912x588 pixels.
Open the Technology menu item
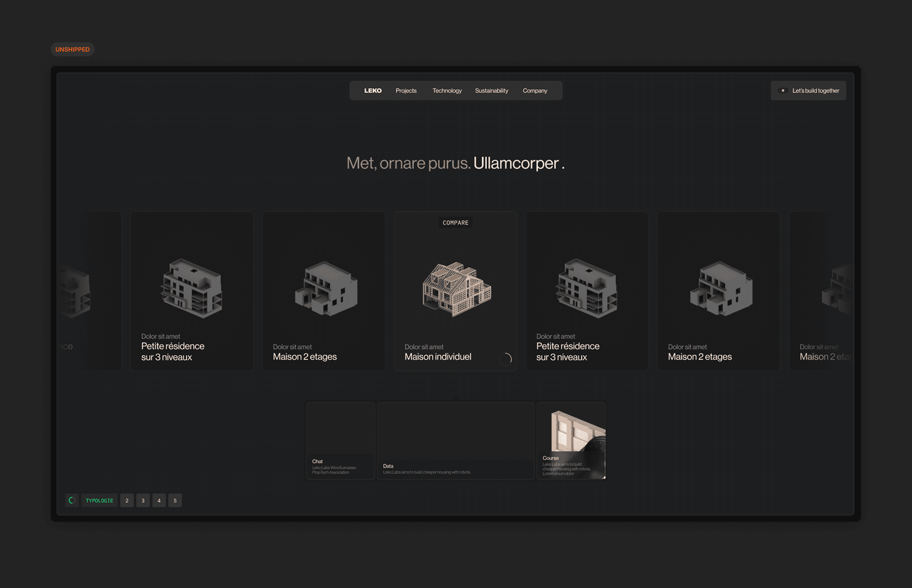click(447, 91)
